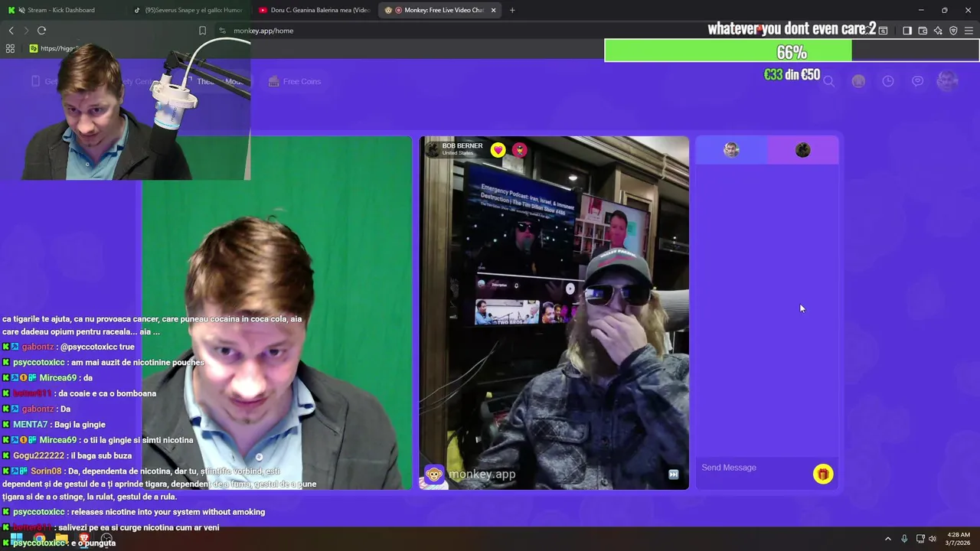This screenshot has width=980, height=551.
Task: Click Bob Berner's video feed
Action: coord(554,313)
